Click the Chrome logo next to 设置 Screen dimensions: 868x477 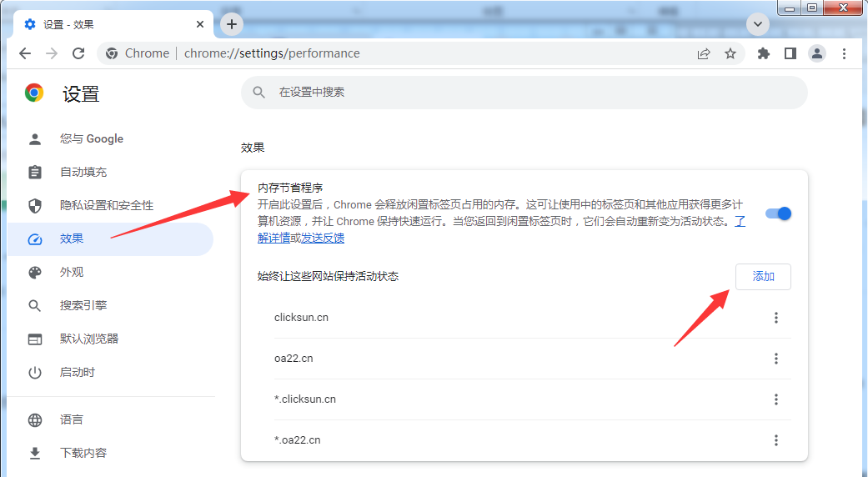tap(34, 93)
